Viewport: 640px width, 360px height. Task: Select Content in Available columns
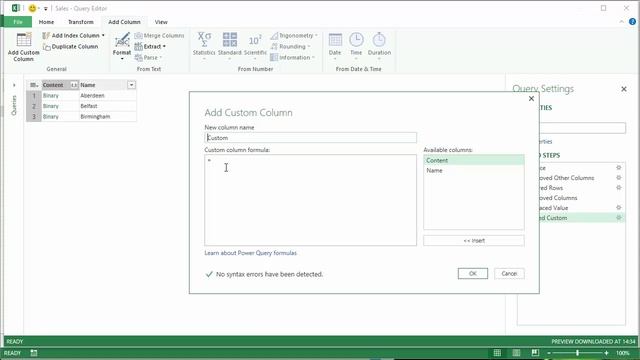(x=473, y=160)
